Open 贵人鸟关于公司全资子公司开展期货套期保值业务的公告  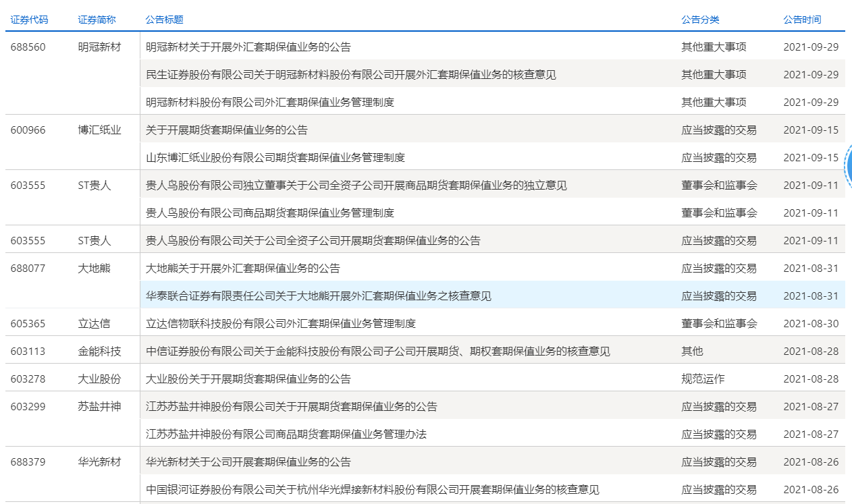[313, 241]
